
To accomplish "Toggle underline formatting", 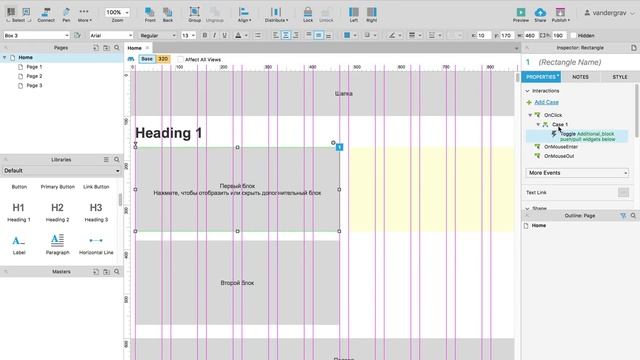I will pyautogui.click(x=224, y=36).
